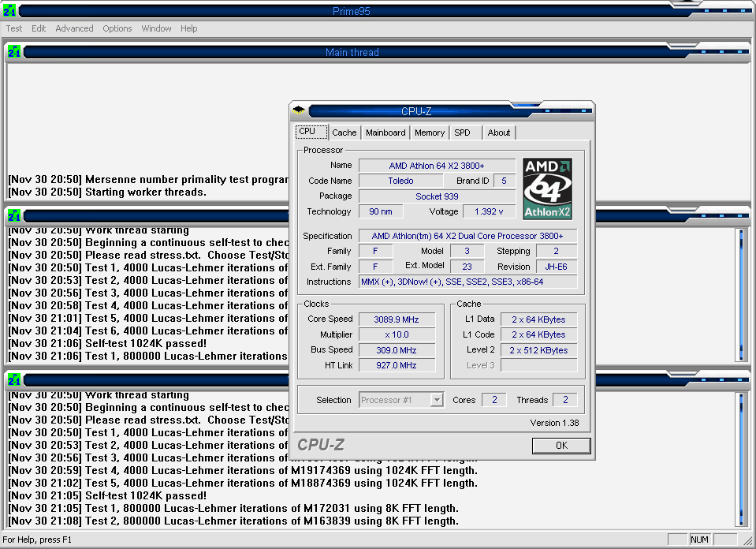The width and height of the screenshot is (756, 549).
Task: Click the Package value Socket 939
Action: click(x=437, y=196)
